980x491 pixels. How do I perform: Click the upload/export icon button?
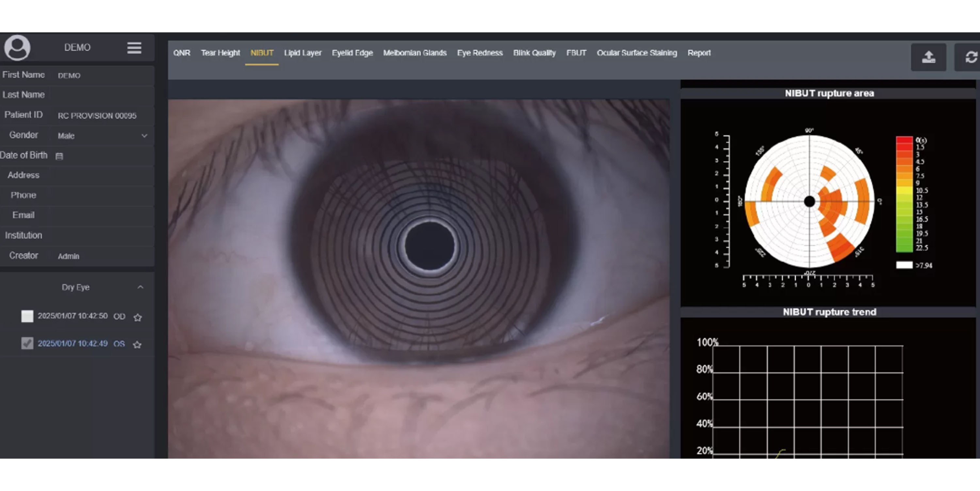(x=928, y=58)
